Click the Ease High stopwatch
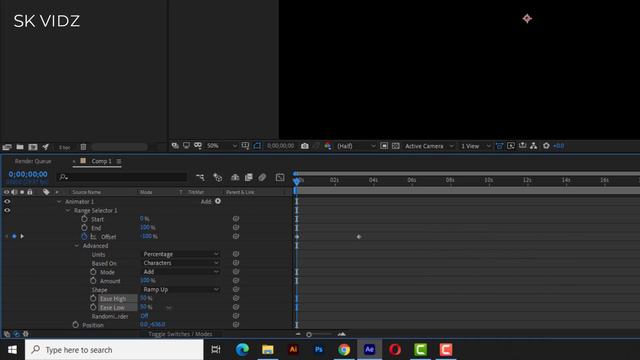 [x=93, y=298]
